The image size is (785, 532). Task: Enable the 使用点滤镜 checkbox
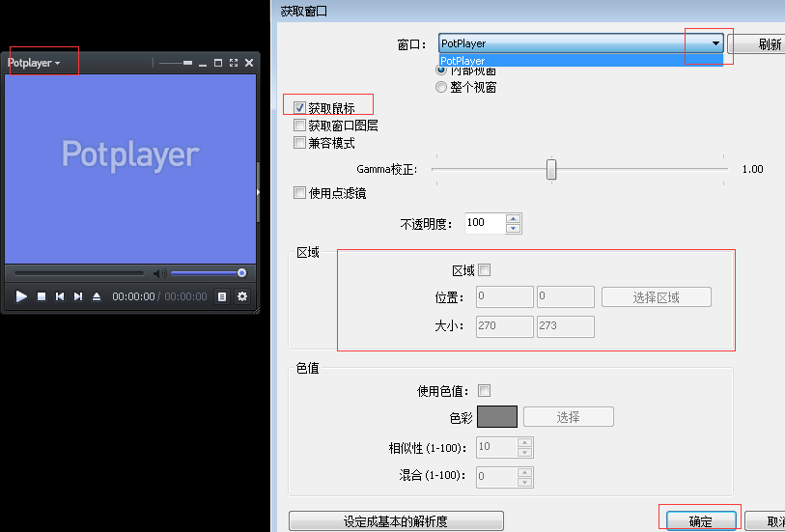(x=299, y=193)
